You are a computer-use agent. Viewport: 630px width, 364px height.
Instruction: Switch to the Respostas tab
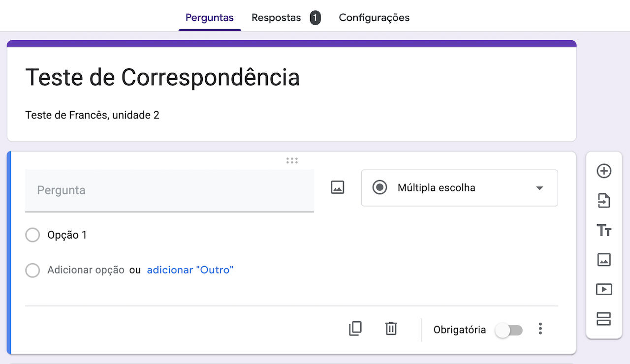pos(276,18)
